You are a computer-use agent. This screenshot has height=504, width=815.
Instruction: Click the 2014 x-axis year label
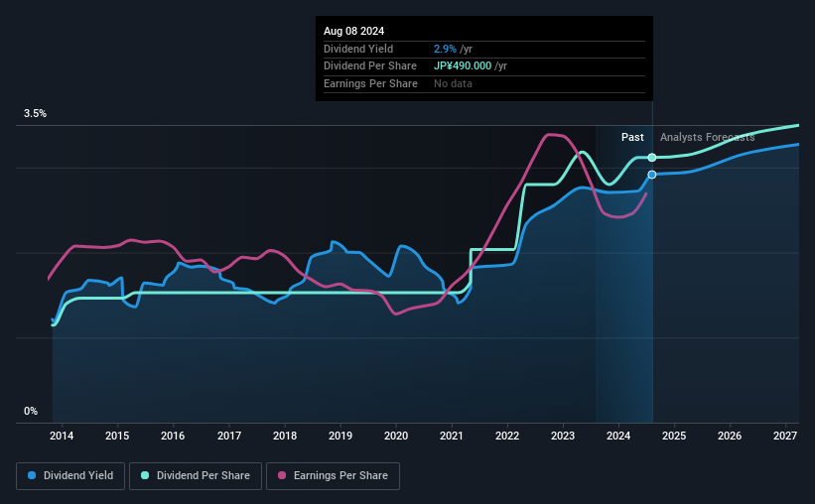pos(62,436)
